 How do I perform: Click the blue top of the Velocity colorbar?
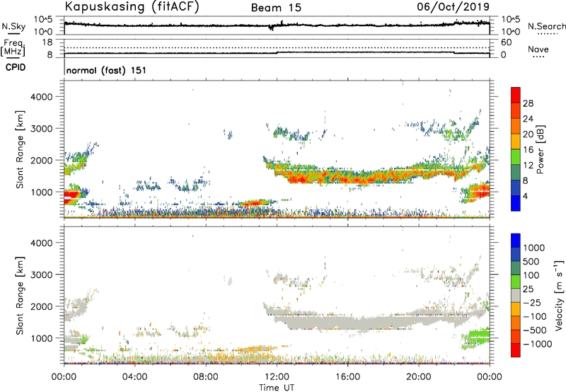point(516,241)
